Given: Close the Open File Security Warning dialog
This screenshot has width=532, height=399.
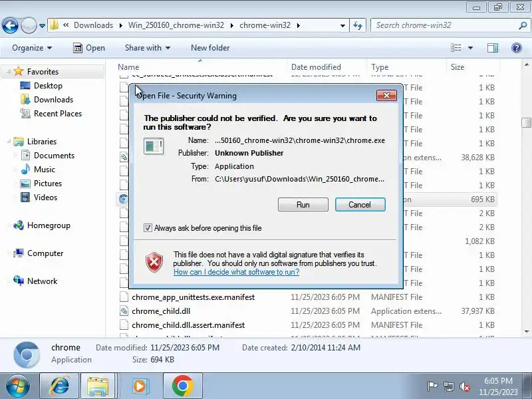Looking at the screenshot, I should (386, 95).
